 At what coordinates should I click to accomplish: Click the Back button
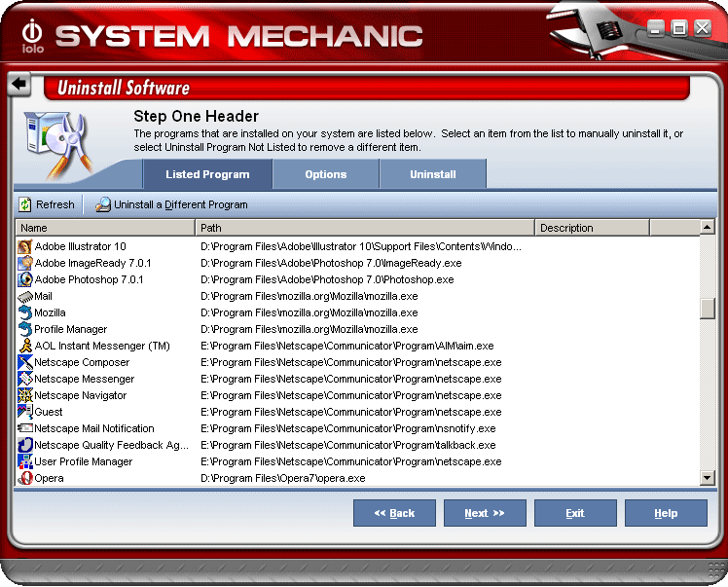point(394,513)
